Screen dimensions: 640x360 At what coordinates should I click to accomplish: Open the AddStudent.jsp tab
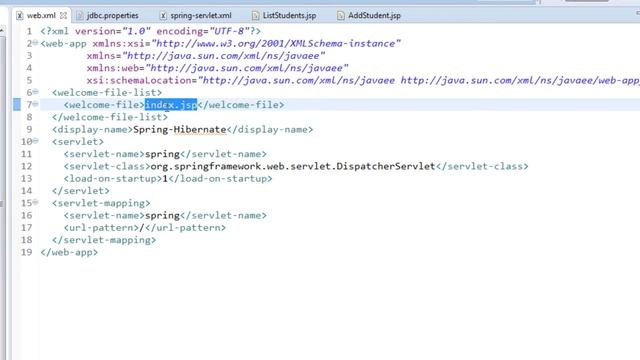[374, 16]
